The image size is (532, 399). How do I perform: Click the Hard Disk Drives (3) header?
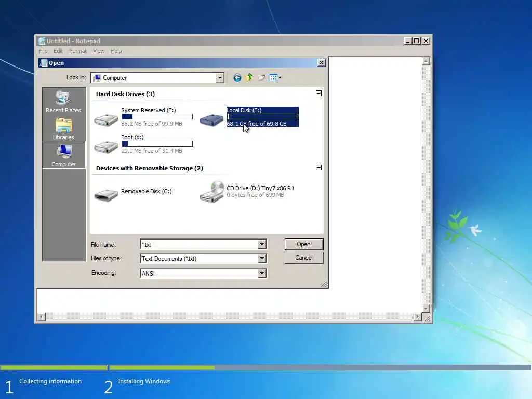click(x=125, y=94)
